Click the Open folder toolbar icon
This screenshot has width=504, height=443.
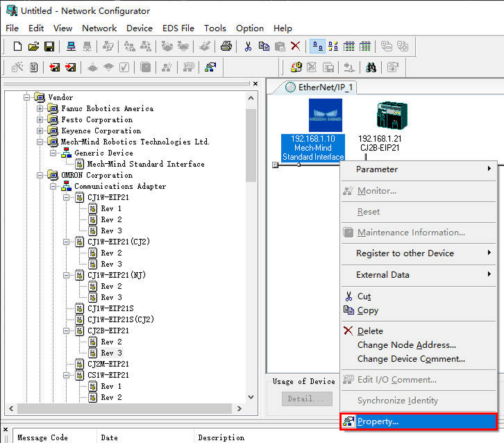coord(33,47)
